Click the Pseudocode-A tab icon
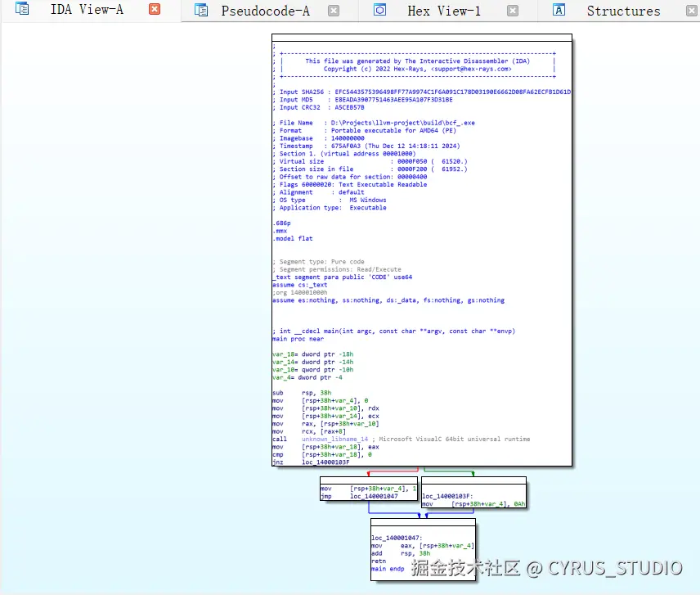Viewport: 700px width, 595px height. coord(201,11)
